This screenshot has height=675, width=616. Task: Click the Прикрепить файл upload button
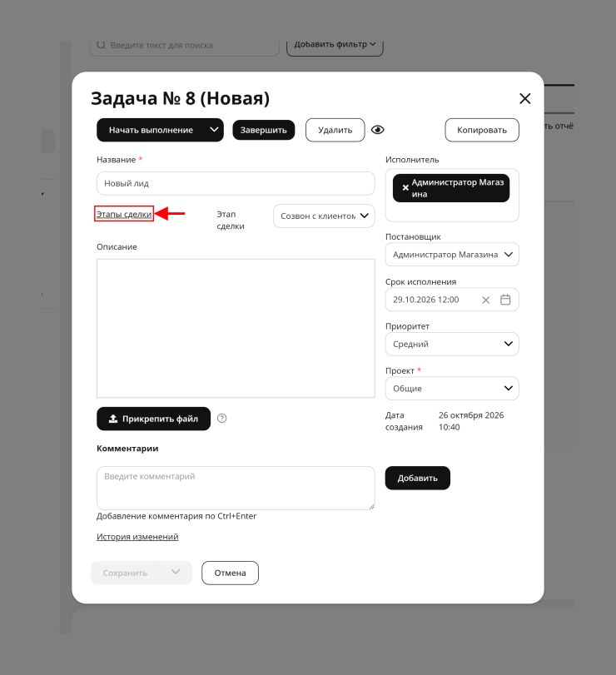153,419
